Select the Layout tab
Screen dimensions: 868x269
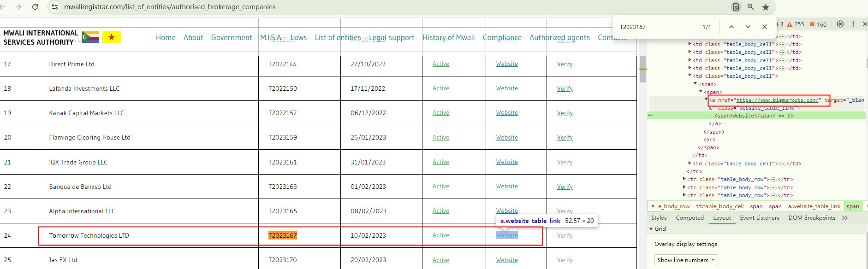click(x=722, y=218)
